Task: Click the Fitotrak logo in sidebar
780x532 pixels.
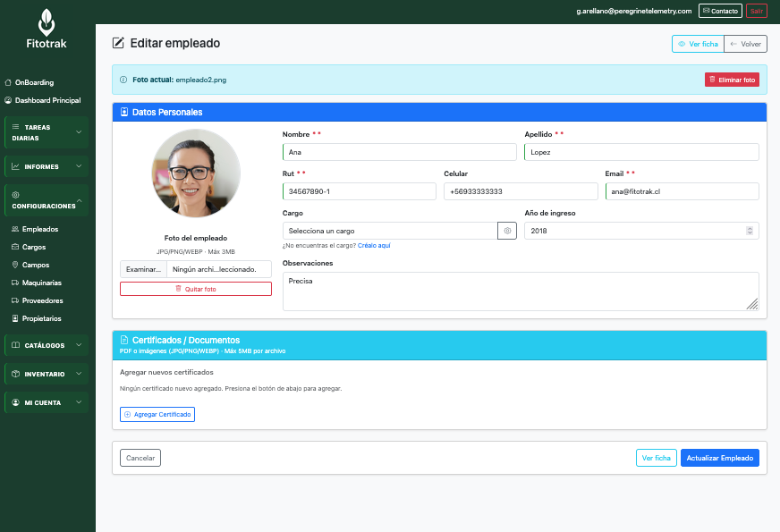Action: 47,30
